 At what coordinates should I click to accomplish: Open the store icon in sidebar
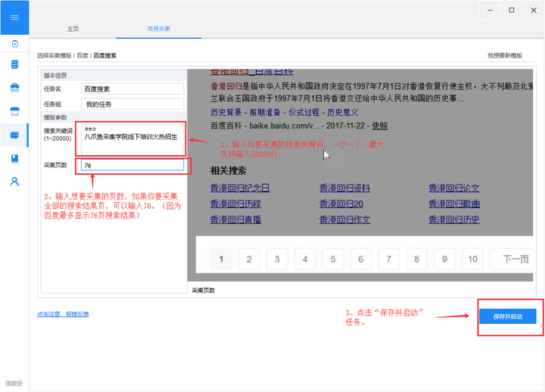(14, 111)
